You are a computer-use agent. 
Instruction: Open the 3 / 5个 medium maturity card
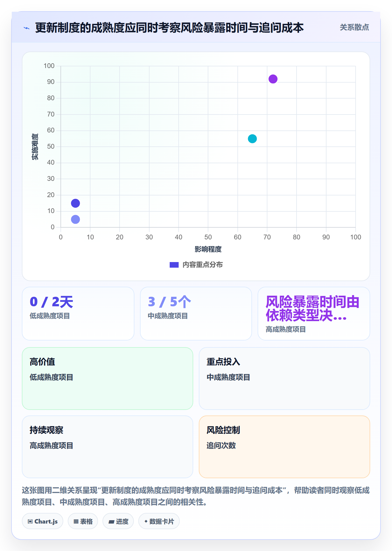point(196,314)
